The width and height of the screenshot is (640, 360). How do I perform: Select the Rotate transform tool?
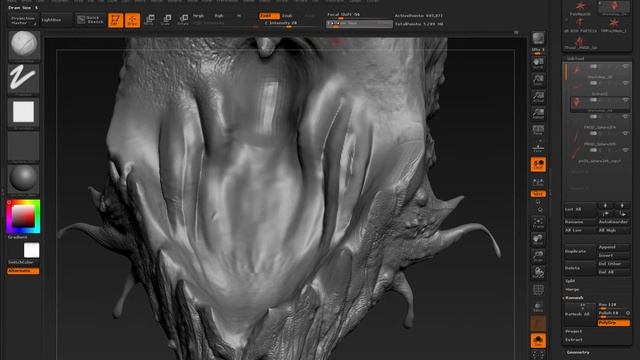(x=183, y=20)
